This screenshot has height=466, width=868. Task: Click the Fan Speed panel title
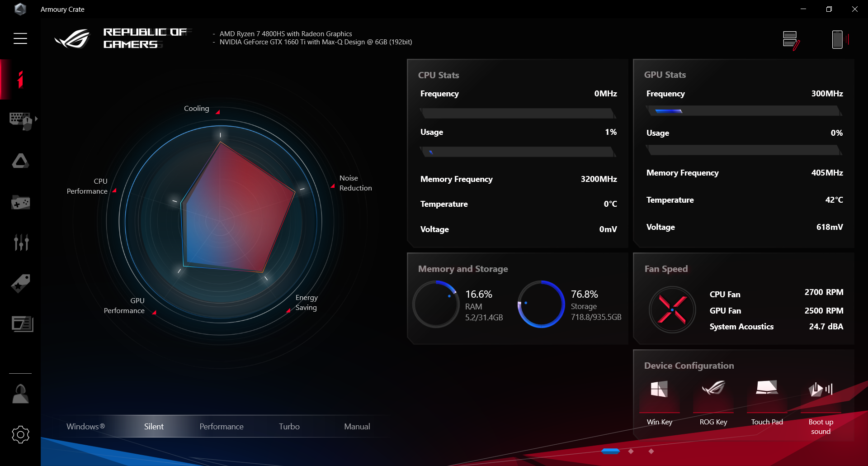click(x=666, y=269)
